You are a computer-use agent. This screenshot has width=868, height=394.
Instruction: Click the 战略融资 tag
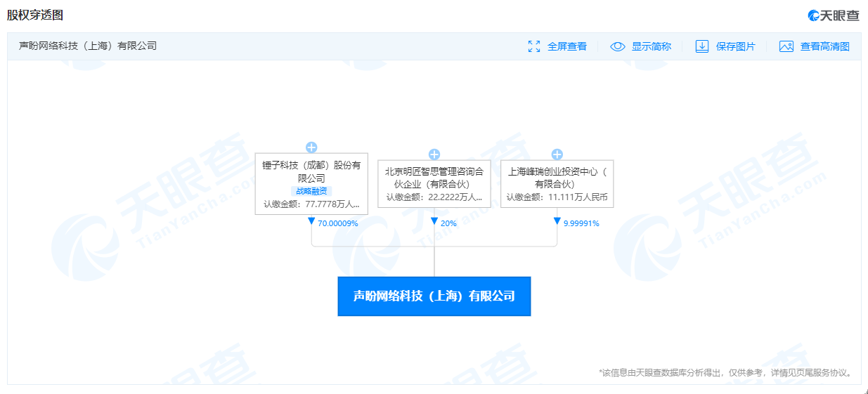point(311,191)
